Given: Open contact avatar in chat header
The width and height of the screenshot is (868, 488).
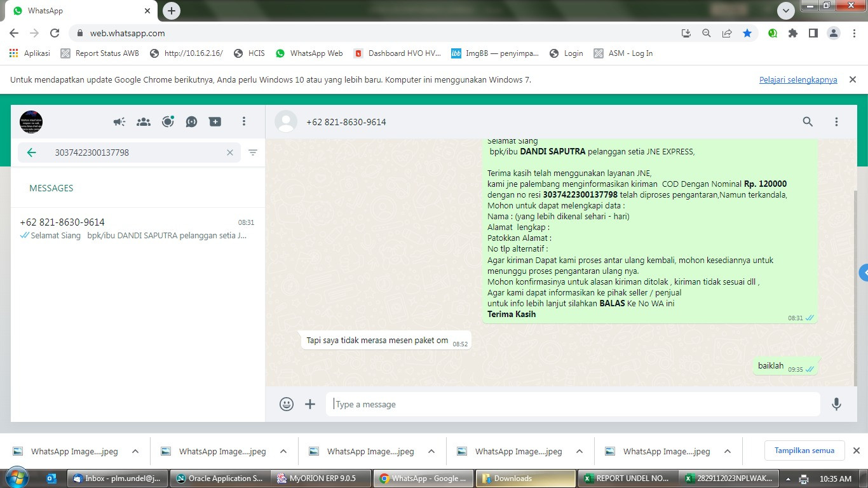Looking at the screenshot, I should click(286, 121).
